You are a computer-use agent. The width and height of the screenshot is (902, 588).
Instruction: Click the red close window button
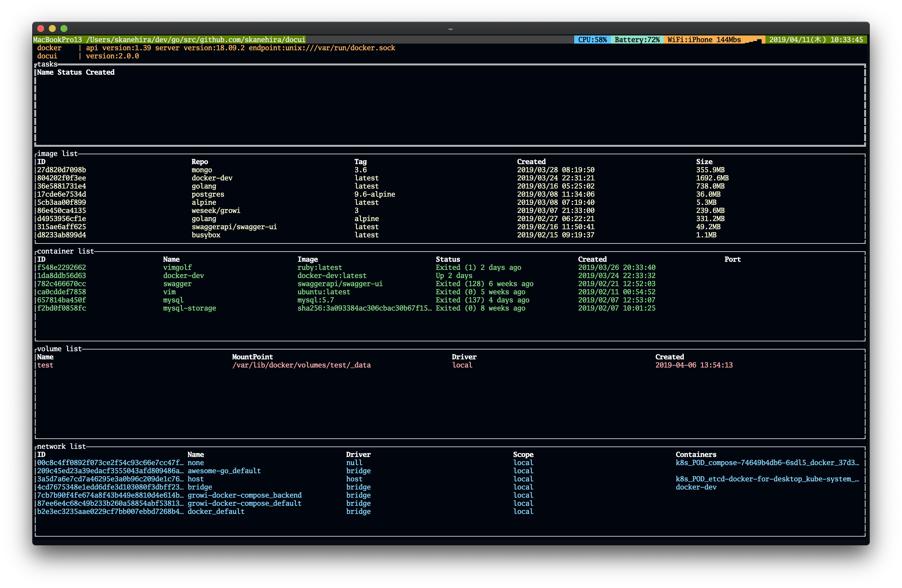click(x=41, y=28)
